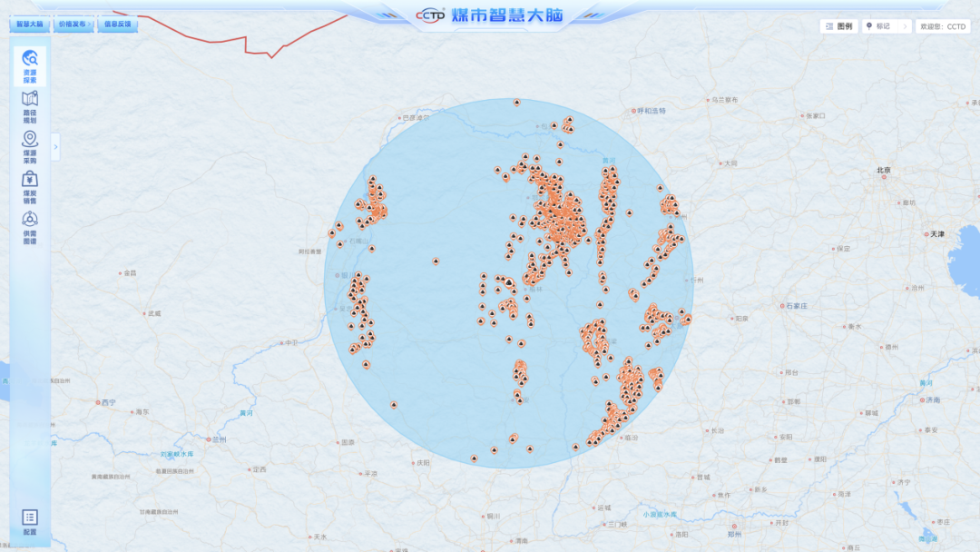Click the 乌兰察布 city label
The height and width of the screenshot is (552, 980).
pos(726,99)
